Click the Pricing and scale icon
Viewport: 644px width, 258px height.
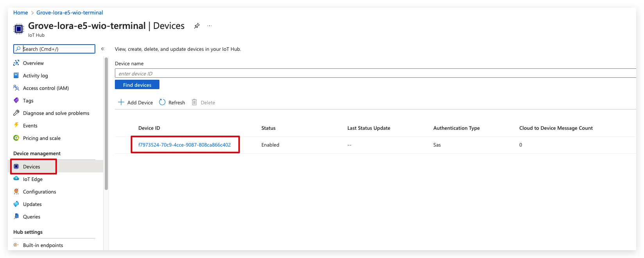coord(16,138)
